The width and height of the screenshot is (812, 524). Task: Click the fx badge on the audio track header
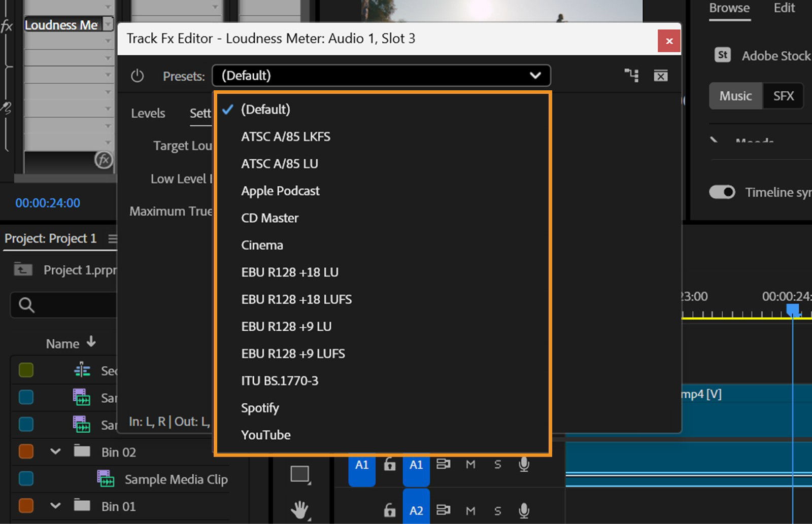(x=104, y=160)
